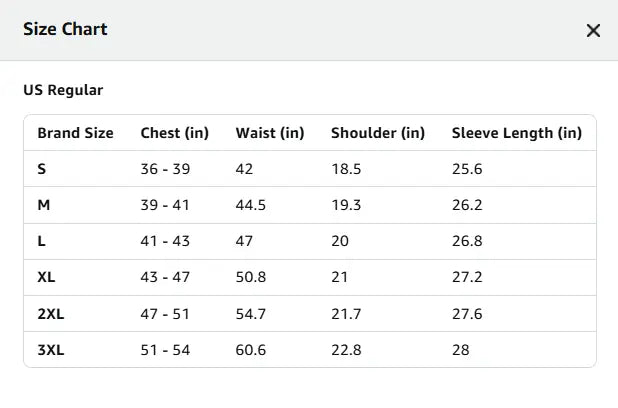The width and height of the screenshot is (618, 408).
Task: Click the Chest (in) column header
Action: (x=175, y=133)
